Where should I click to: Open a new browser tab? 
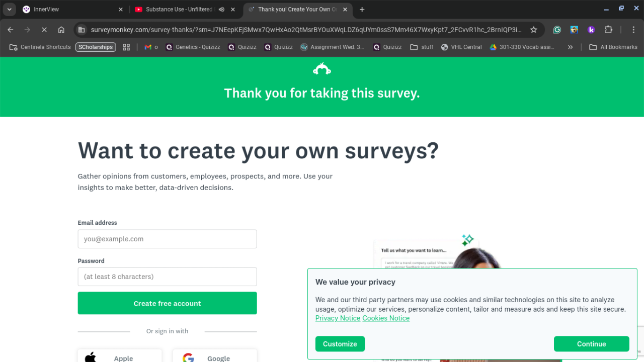tap(362, 10)
